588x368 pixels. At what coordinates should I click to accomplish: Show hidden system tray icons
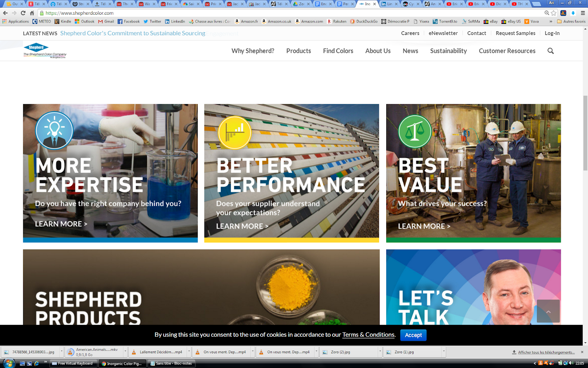(x=535, y=363)
